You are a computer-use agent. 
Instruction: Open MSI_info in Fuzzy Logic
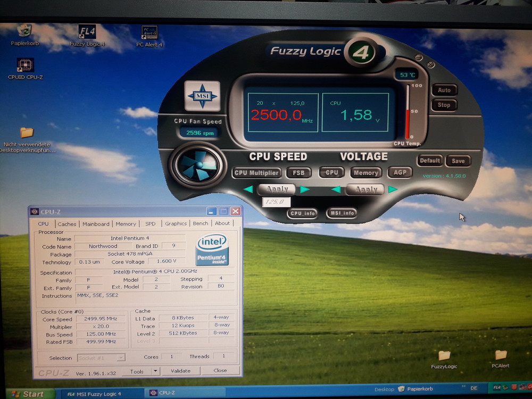[x=342, y=213]
